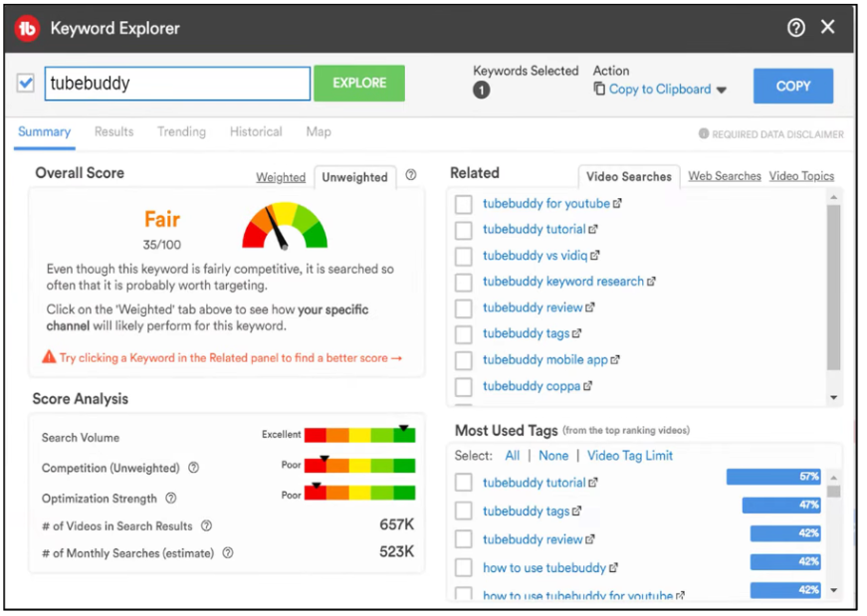This screenshot has height=616, width=867.
Task: Check the tubebuddy vs vidiq related keyword box
Action: pos(463,256)
